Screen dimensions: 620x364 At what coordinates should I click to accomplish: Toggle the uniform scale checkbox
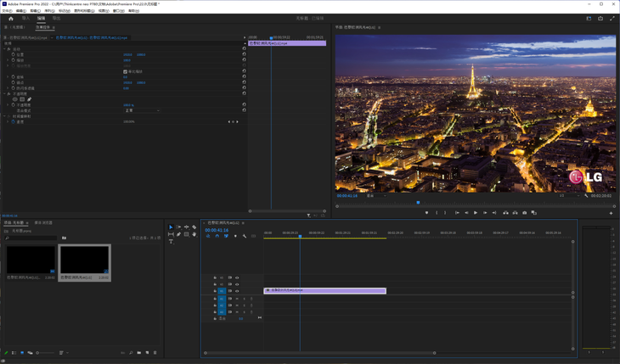coord(125,71)
